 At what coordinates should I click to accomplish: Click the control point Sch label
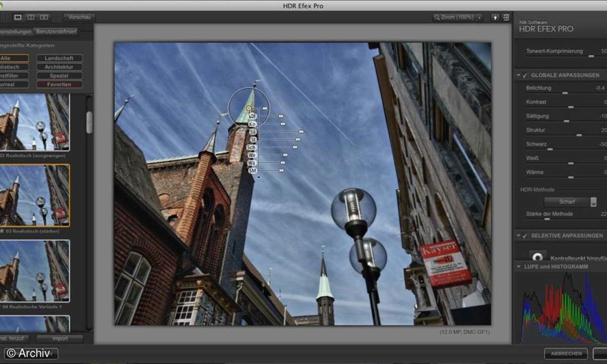(251, 147)
